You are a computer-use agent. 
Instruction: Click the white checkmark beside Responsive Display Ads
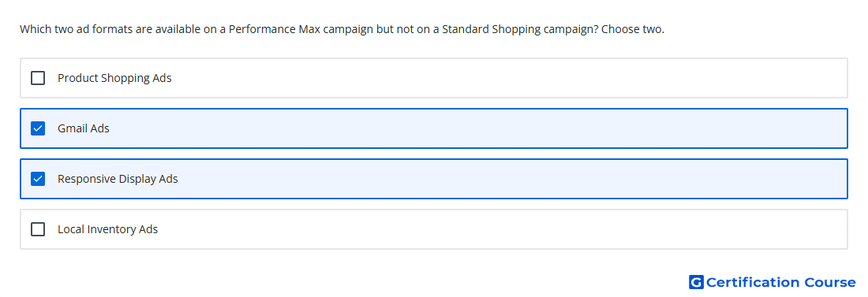click(x=38, y=179)
